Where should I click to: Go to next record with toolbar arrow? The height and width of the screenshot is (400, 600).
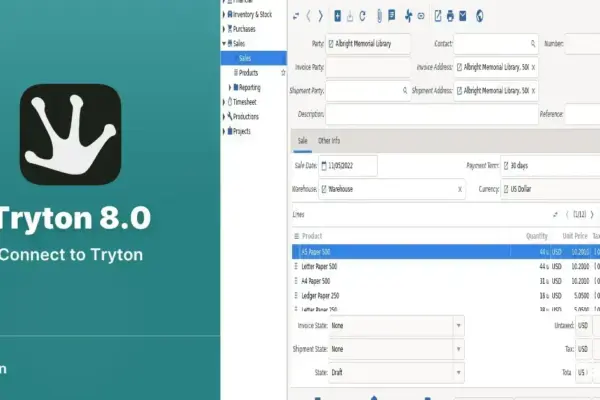pos(321,16)
